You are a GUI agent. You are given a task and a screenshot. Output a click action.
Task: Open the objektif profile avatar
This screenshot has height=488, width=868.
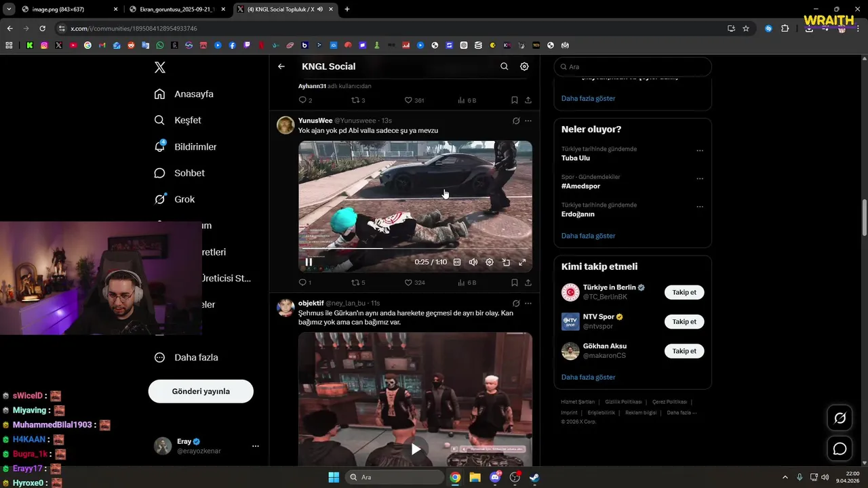285,308
